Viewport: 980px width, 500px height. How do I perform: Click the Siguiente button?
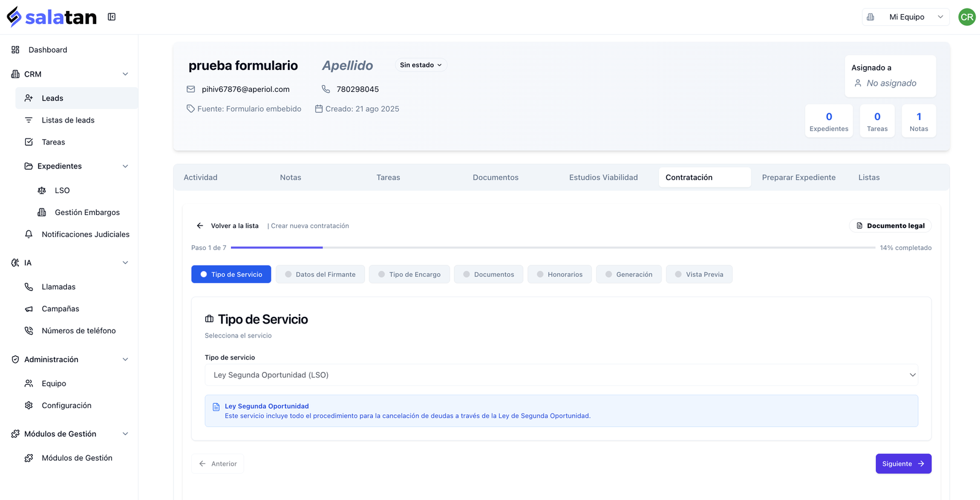click(903, 464)
